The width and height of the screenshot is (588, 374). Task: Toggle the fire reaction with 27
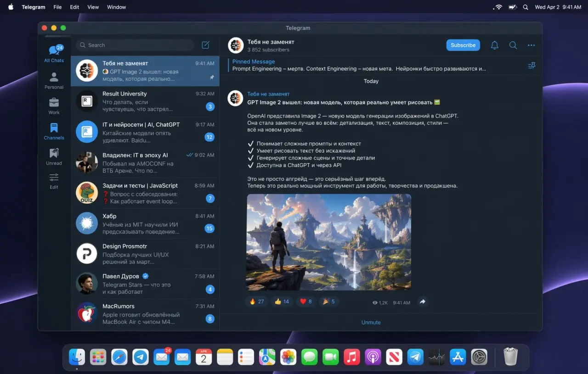click(256, 301)
